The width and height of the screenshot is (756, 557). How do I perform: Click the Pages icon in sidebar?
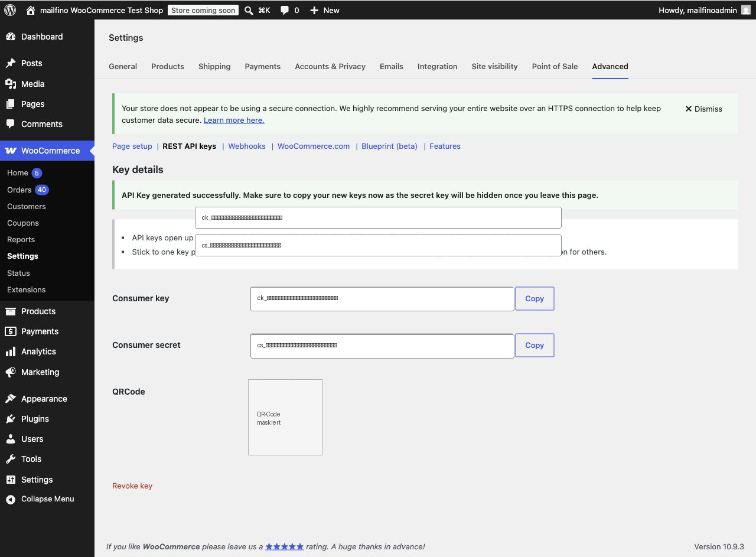pos(11,104)
